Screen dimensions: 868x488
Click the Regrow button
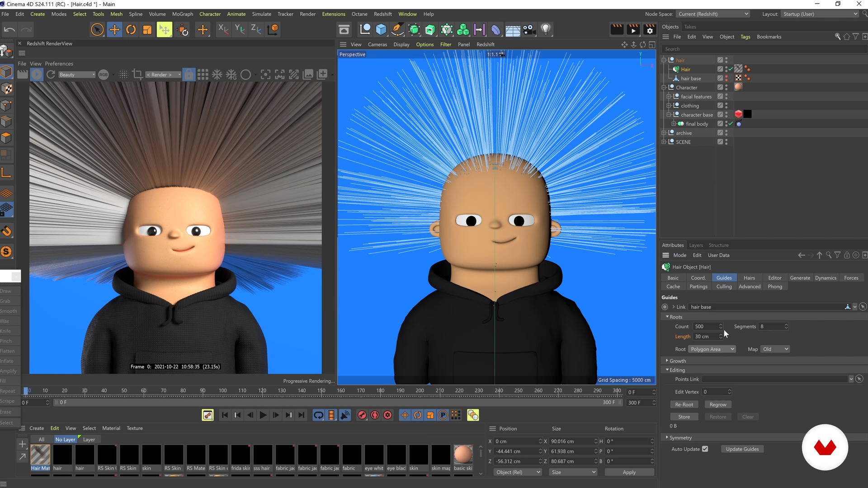pyautogui.click(x=717, y=404)
